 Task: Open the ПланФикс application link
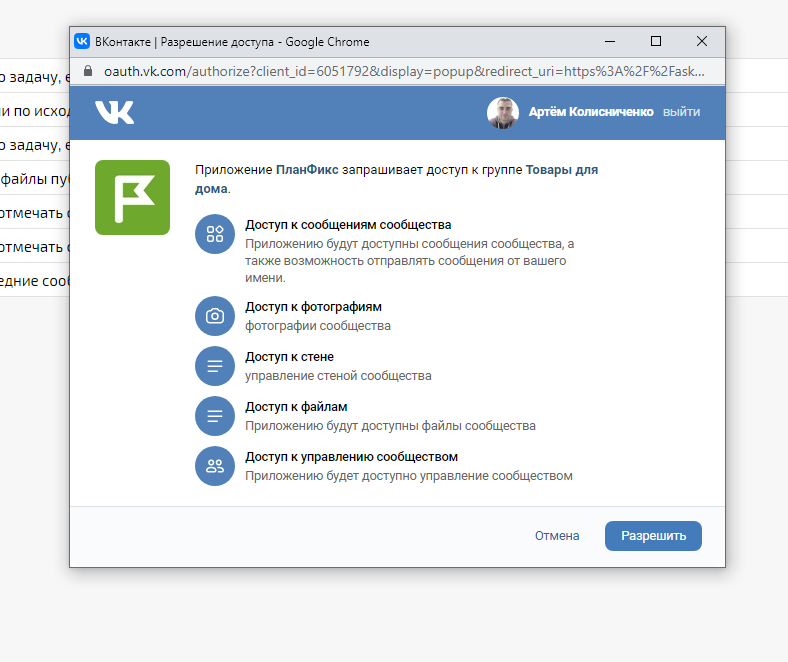(307, 170)
